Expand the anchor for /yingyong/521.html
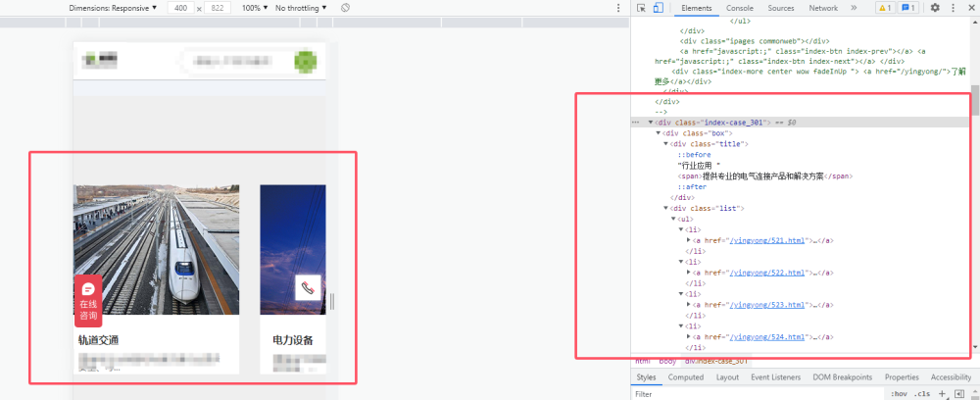The height and width of the screenshot is (400, 980). [689, 240]
